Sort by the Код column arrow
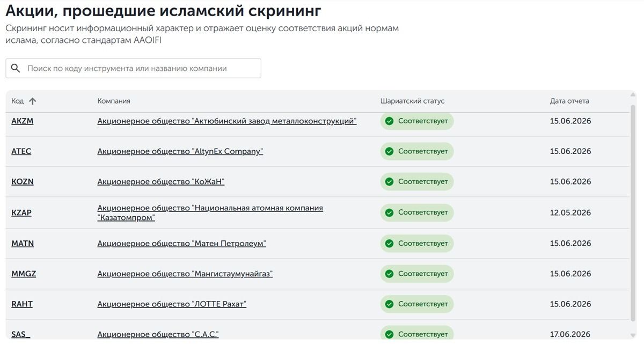644x345 pixels. (33, 101)
